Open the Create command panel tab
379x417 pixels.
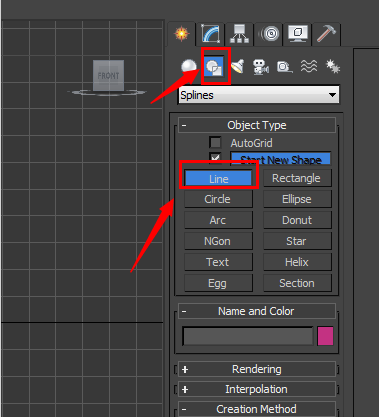pyautogui.click(x=181, y=34)
